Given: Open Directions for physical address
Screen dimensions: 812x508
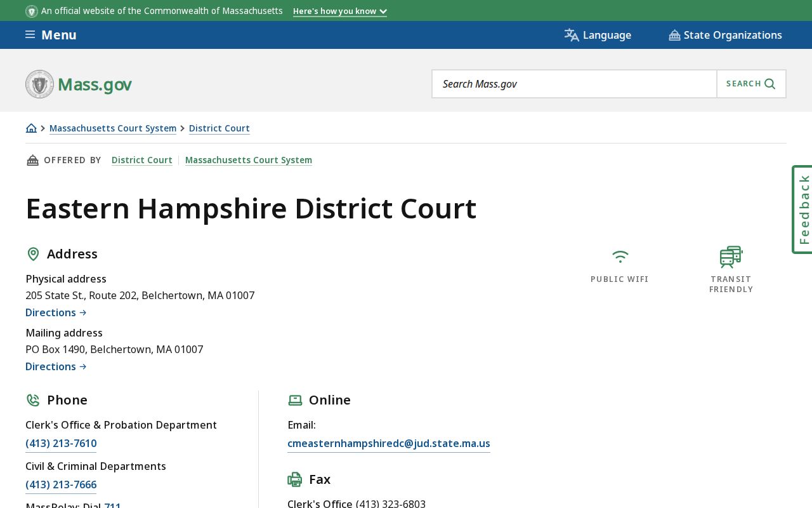Looking at the screenshot, I should (56, 312).
